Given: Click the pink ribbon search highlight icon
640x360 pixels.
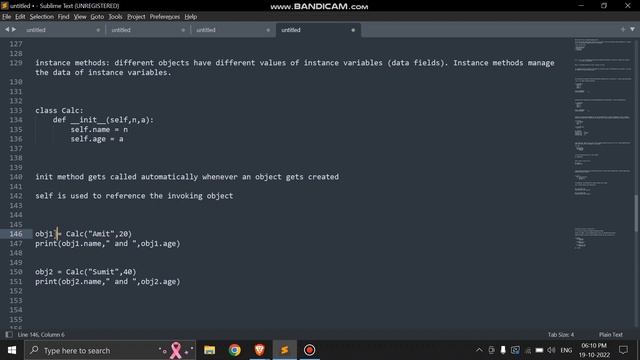Looking at the screenshot, I should click(x=176, y=350).
